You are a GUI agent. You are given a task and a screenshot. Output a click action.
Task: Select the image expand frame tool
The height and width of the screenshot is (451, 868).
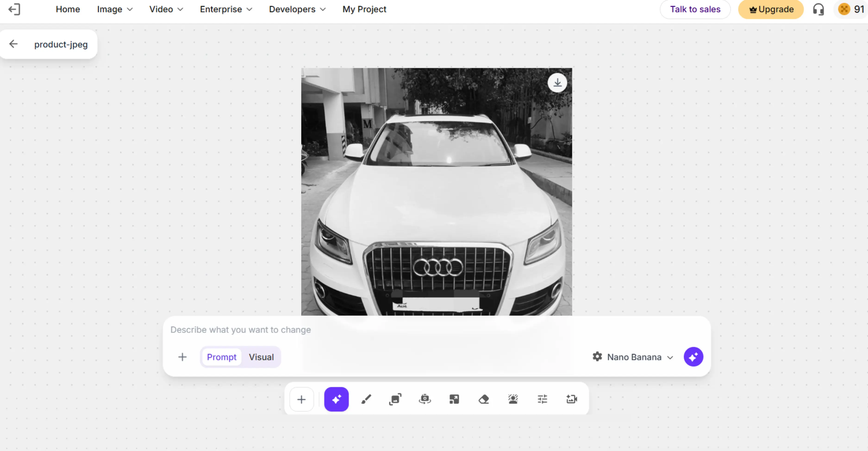[395, 399]
